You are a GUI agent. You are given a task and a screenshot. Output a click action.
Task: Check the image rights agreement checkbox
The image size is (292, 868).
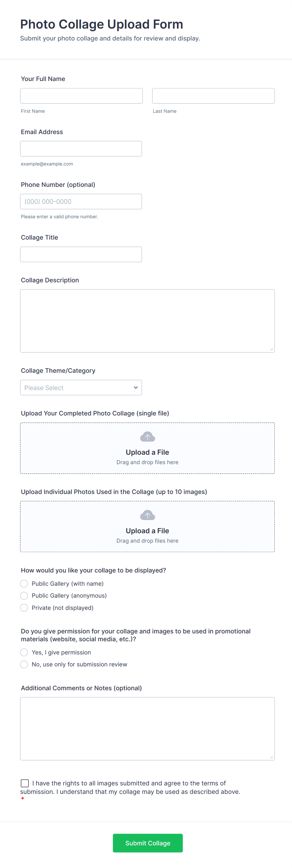(25, 783)
